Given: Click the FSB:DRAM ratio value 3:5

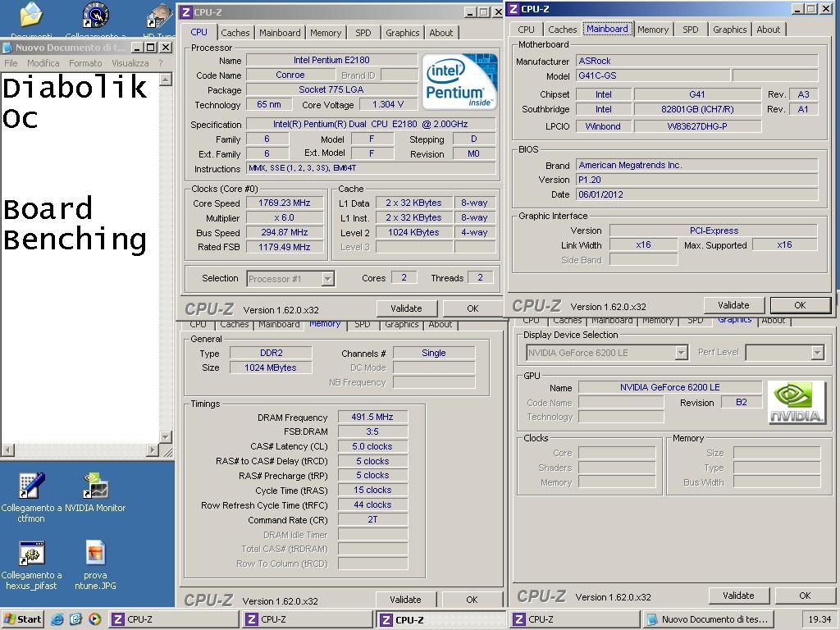Looking at the screenshot, I should point(372,431).
